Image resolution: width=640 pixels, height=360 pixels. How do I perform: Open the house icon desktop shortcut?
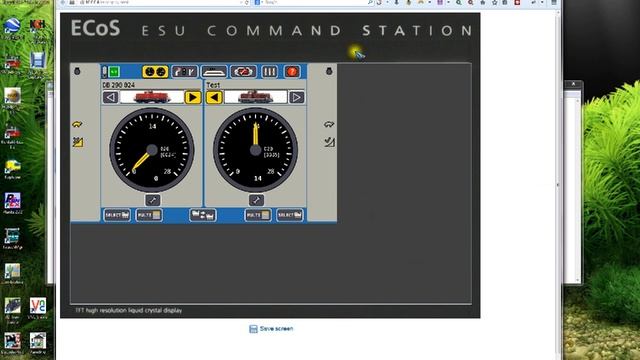click(38, 340)
